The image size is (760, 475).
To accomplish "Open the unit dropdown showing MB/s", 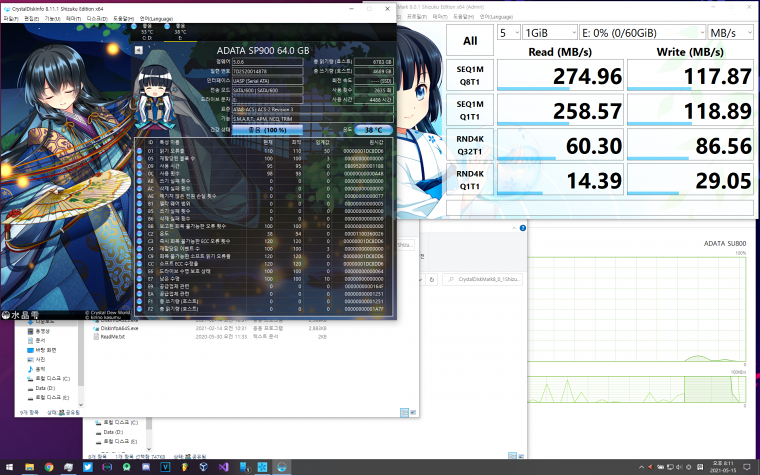I will [x=730, y=32].
